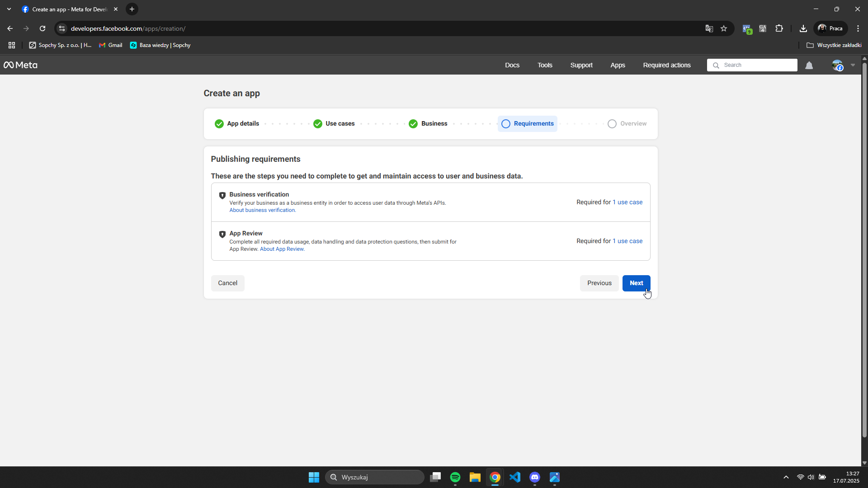868x488 pixels.
Task: Open About business verification link
Action: click(x=262, y=210)
